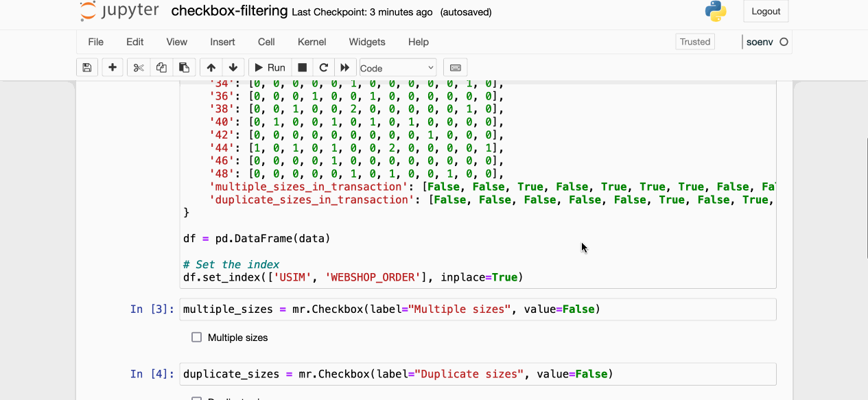Restart kernel and re-run whole notebook
The height and width of the screenshot is (400, 868).
[344, 67]
